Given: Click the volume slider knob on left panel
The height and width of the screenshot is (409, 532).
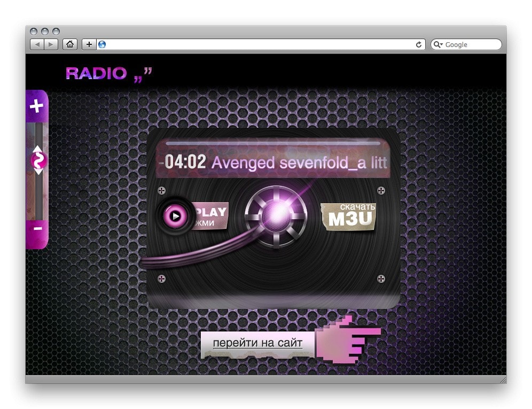Looking at the screenshot, I should 38,160.
